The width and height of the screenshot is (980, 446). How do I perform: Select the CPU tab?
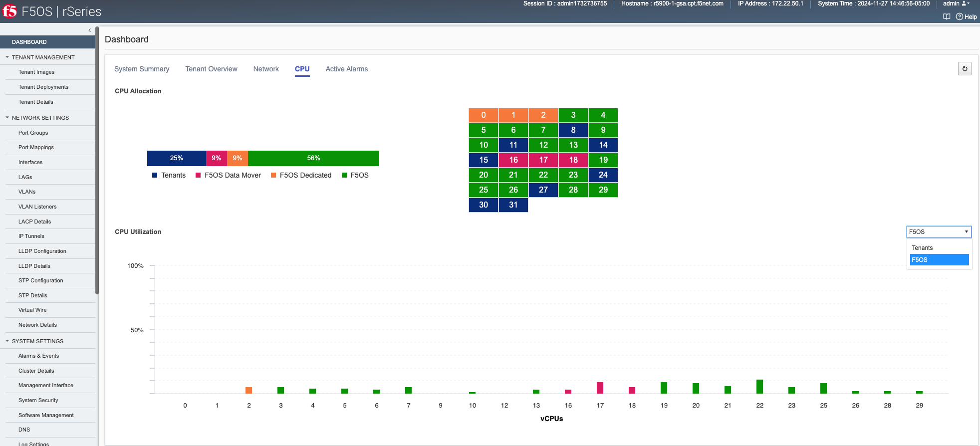click(302, 69)
